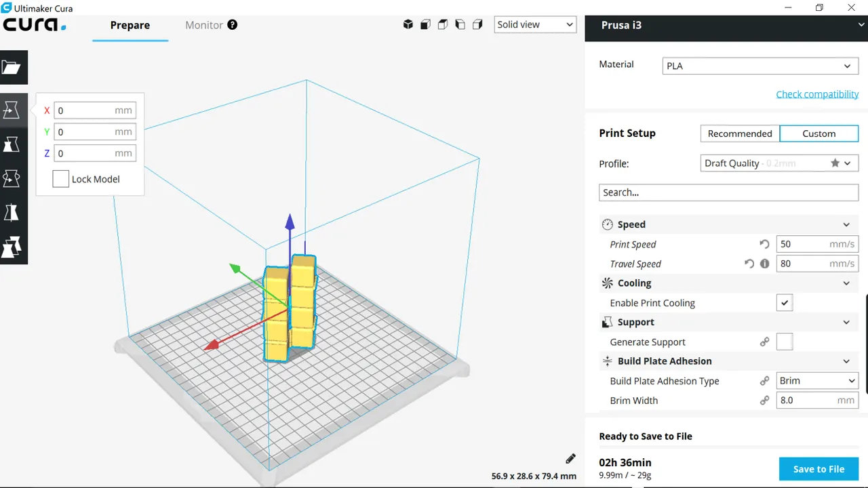
Task: Click the red X-axis arrow handle
Action: pos(212,345)
